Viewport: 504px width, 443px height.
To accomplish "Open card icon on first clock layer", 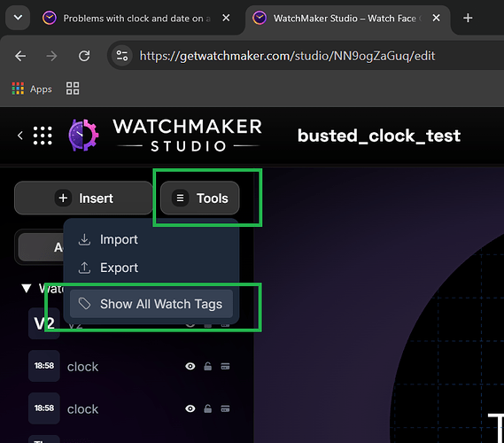I will click(225, 366).
